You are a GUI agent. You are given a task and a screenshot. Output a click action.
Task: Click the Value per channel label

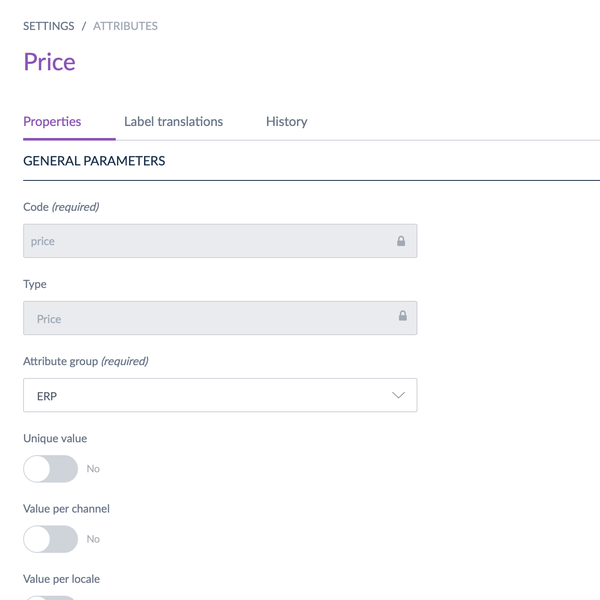66,509
